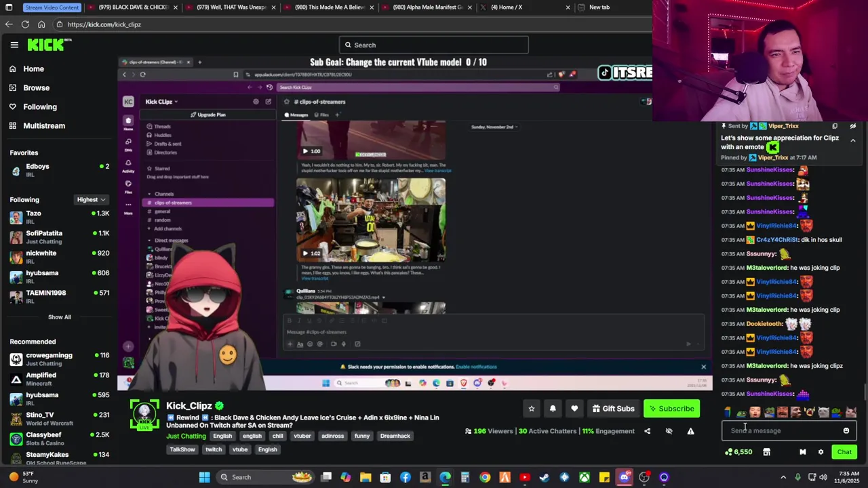
Task: Open SofiPatatita's channel in Following
Action: tap(59, 237)
